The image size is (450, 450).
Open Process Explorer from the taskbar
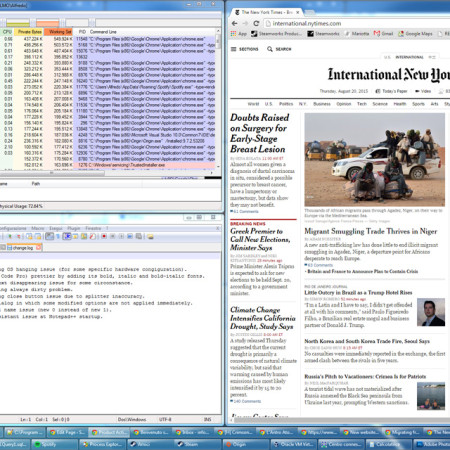coord(103,444)
